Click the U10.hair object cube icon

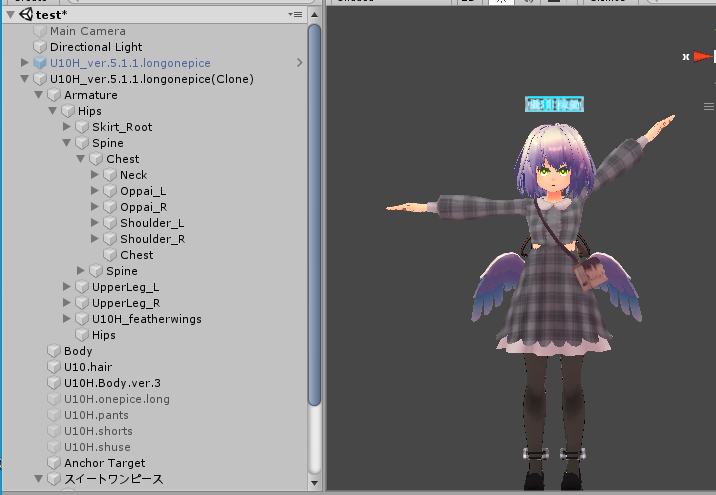(54, 367)
